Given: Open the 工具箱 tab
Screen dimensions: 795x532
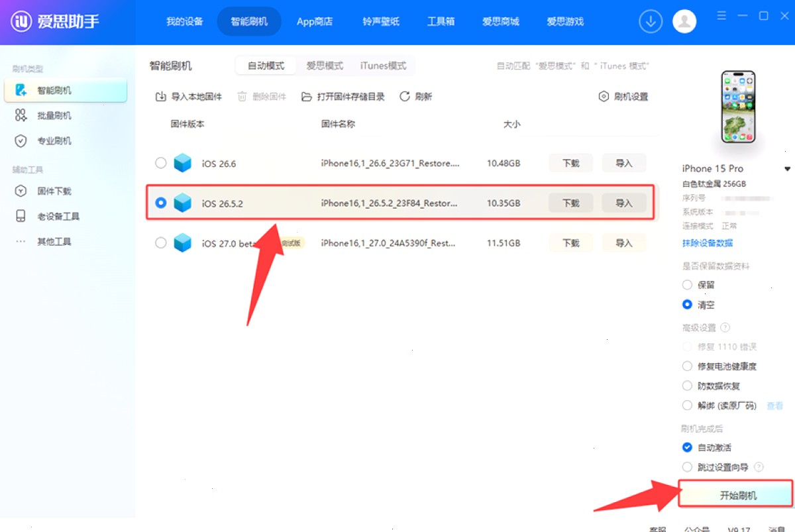Looking at the screenshot, I should tap(441, 21).
